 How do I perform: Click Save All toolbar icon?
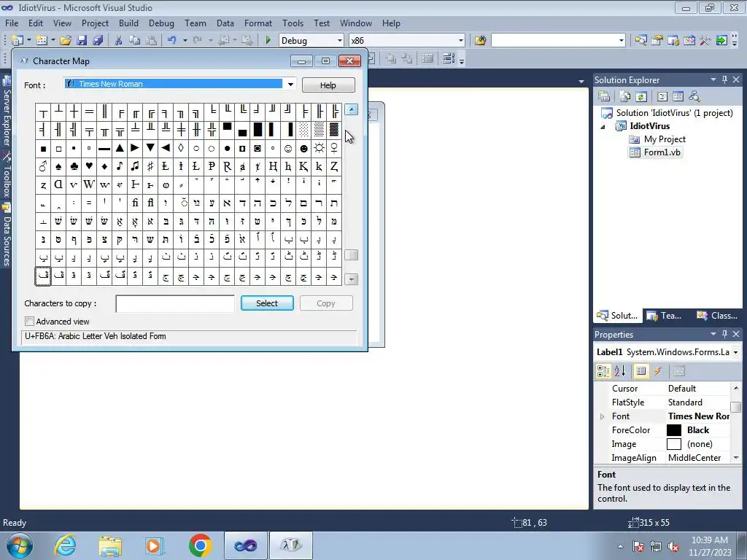pyautogui.click(x=98, y=41)
